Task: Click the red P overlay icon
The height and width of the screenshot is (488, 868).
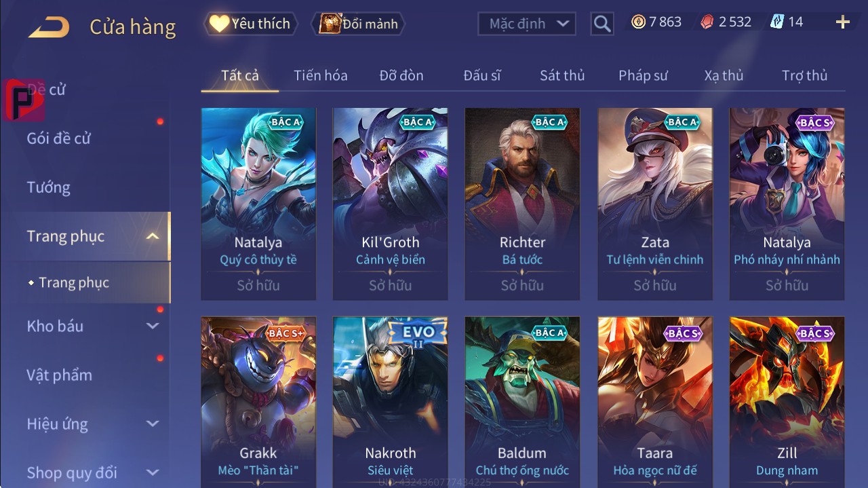Action: point(24,100)
